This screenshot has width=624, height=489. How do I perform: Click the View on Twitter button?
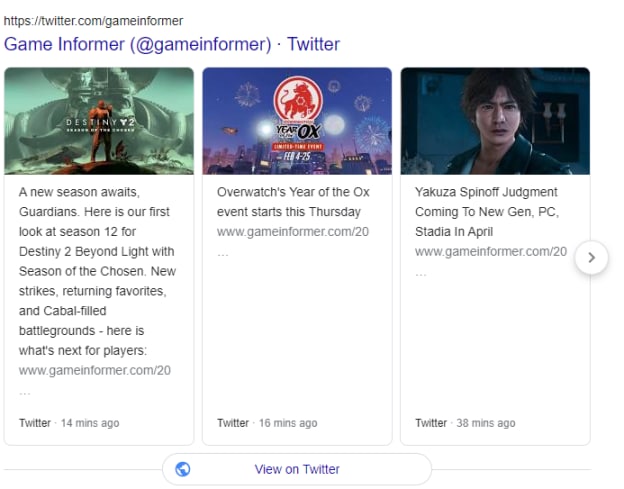tap(297, 469)
